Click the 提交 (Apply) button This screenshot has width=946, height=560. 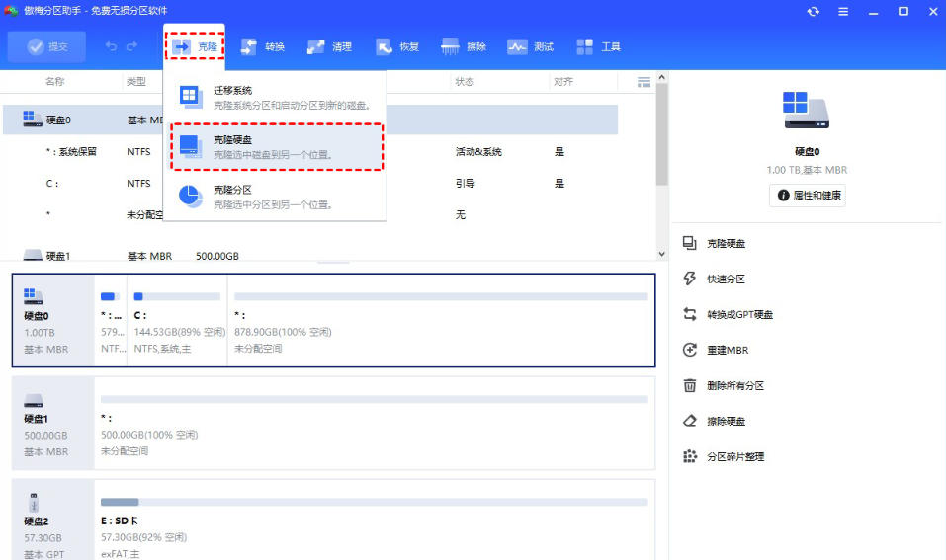click(46, 46)
